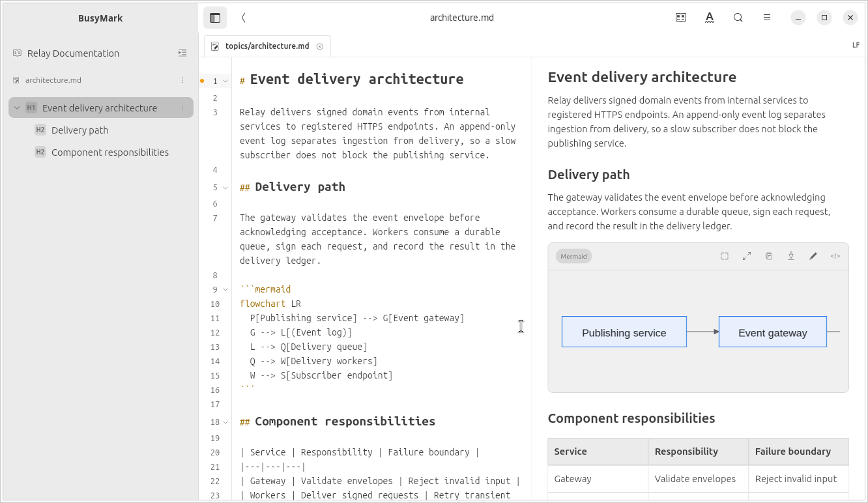Toggle the sidebar panel button
Image resolution: width=868 pixels, height=503 pixels.
(x=215, y=18)
